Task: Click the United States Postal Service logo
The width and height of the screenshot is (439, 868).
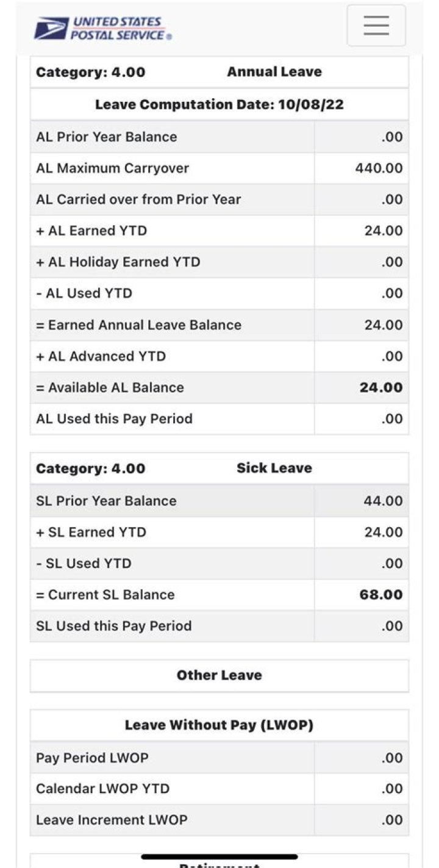Action: 102,29
